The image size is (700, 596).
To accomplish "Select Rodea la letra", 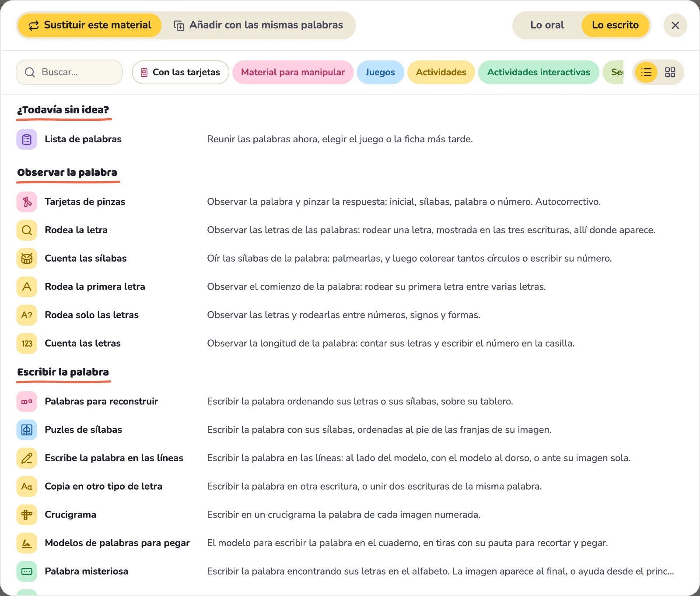I will point(350,230).
